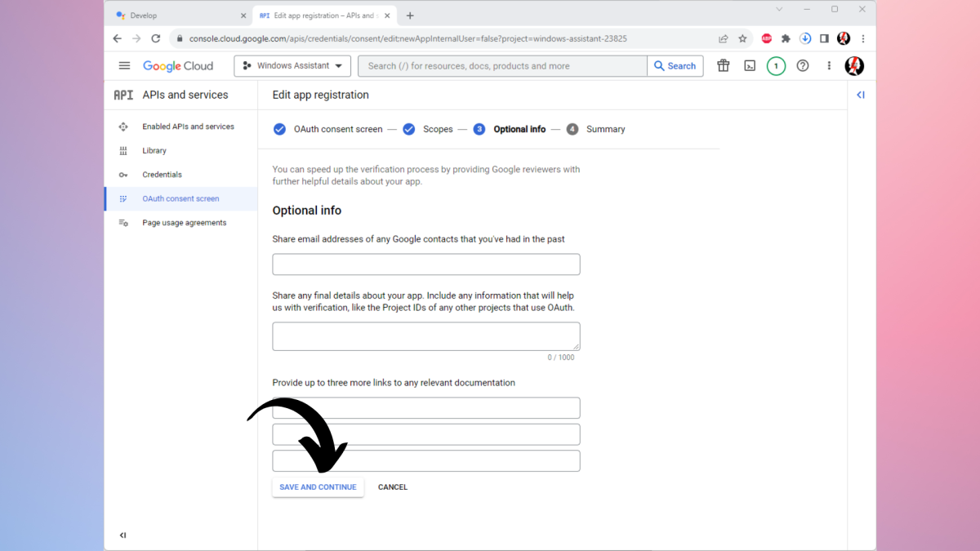Focus the final details about your app textarea
The height and width of the screenshot is (551, 980).
point(426,336)
